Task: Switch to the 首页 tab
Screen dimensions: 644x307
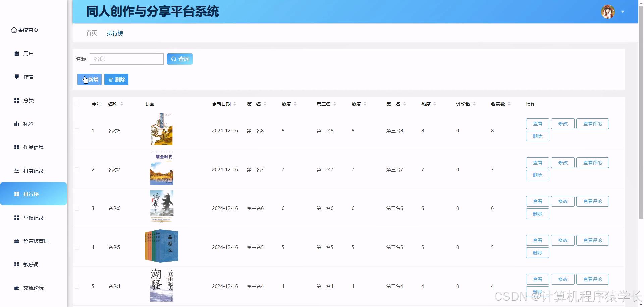Action: pyautogui.click(x=91, y=33)
